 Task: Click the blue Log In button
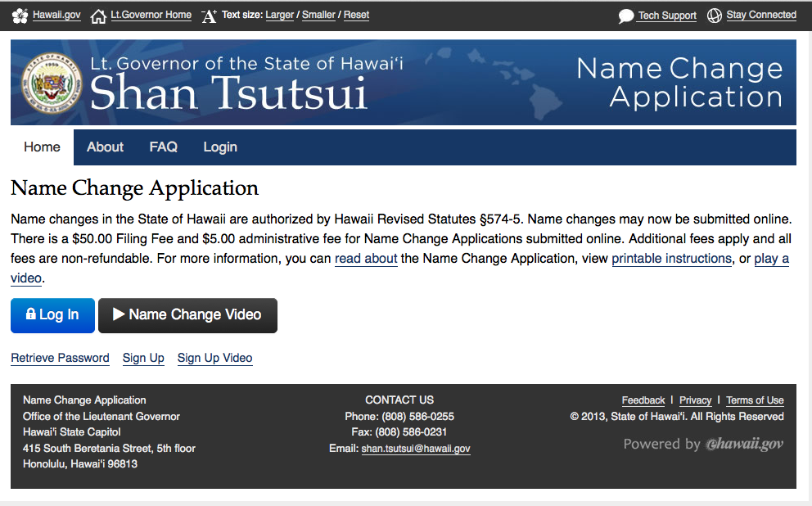click(53, 315)
